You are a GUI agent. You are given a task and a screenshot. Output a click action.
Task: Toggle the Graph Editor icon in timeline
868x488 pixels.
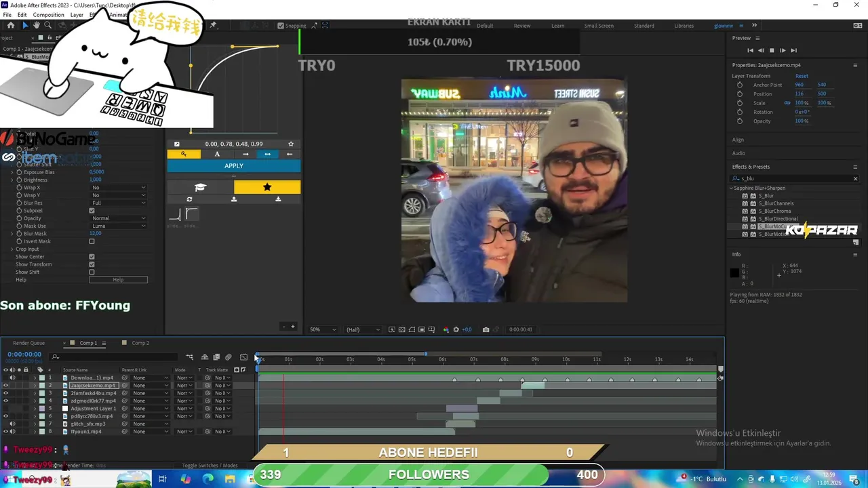tap(243, 357)
